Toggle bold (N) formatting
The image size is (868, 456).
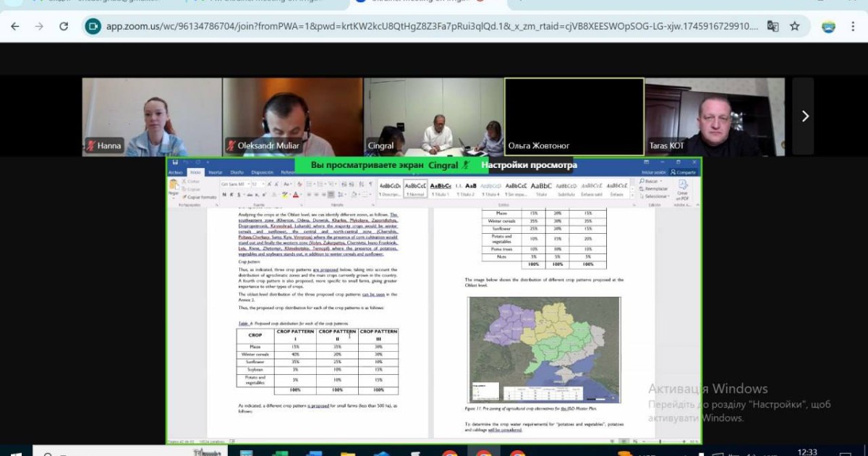coord(224,194)
